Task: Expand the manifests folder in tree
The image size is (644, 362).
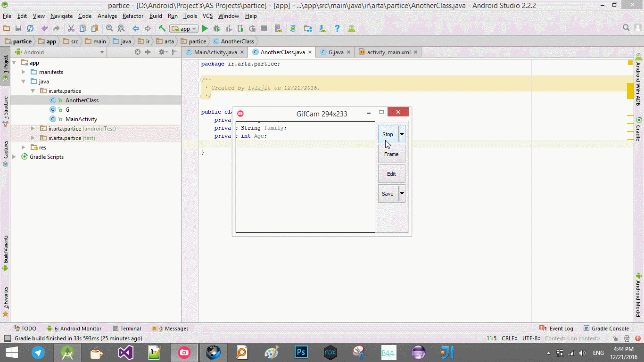Action: [24, 72]
